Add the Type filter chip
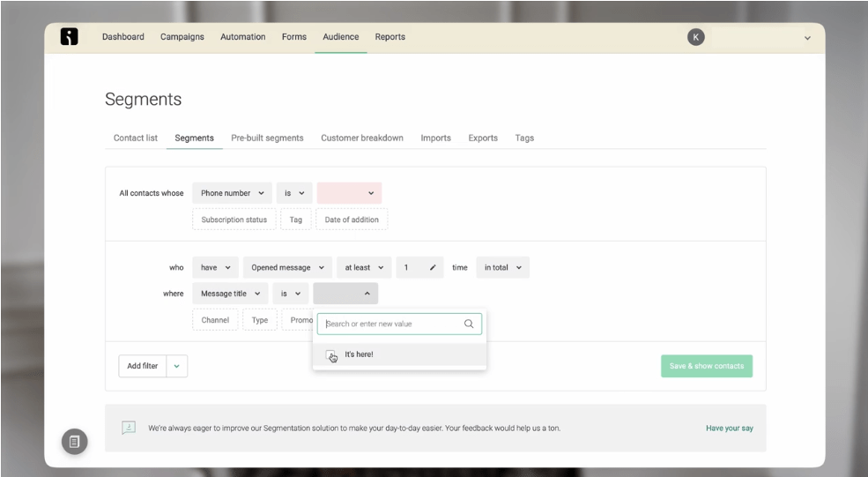The height and width of the screenshot is (477, 868). (x=260, y=320)
